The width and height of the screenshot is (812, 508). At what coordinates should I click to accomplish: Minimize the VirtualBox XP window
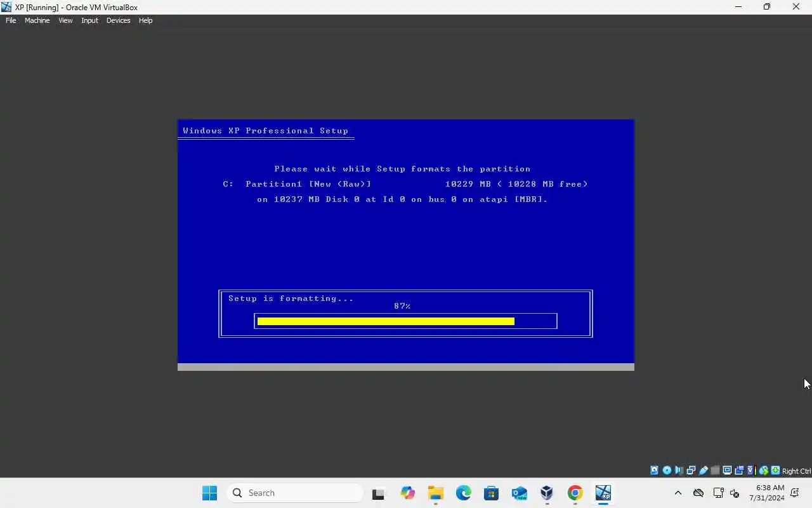pyautogui.click(x=738, y=7)
